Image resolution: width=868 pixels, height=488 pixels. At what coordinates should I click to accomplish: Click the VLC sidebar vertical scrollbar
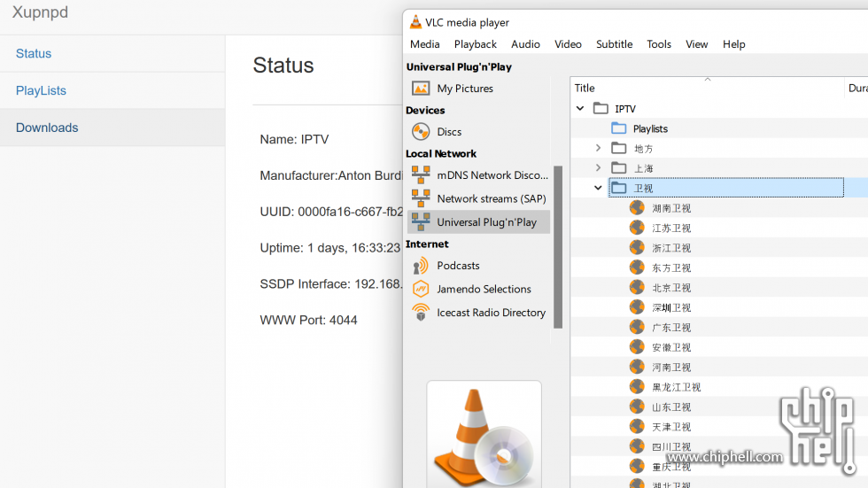[558, 247]
